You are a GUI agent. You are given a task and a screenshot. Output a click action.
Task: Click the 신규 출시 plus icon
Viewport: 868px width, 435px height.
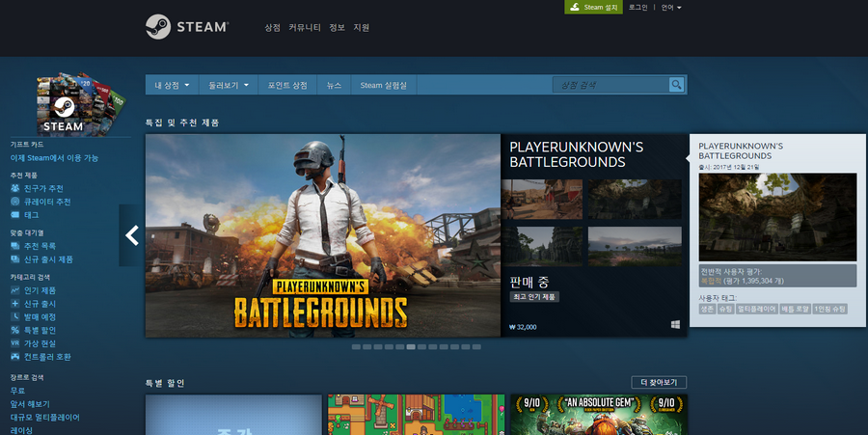14,303
